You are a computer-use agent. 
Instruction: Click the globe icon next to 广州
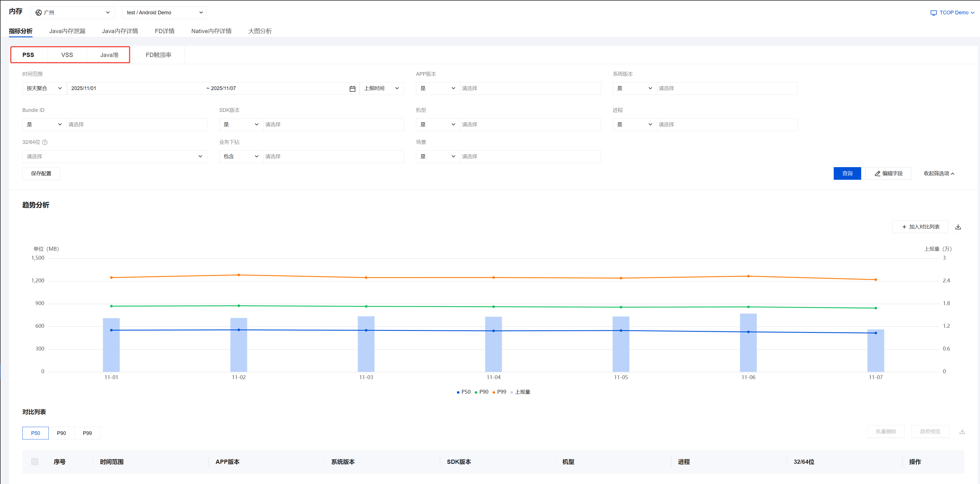[x=38, y=13]
